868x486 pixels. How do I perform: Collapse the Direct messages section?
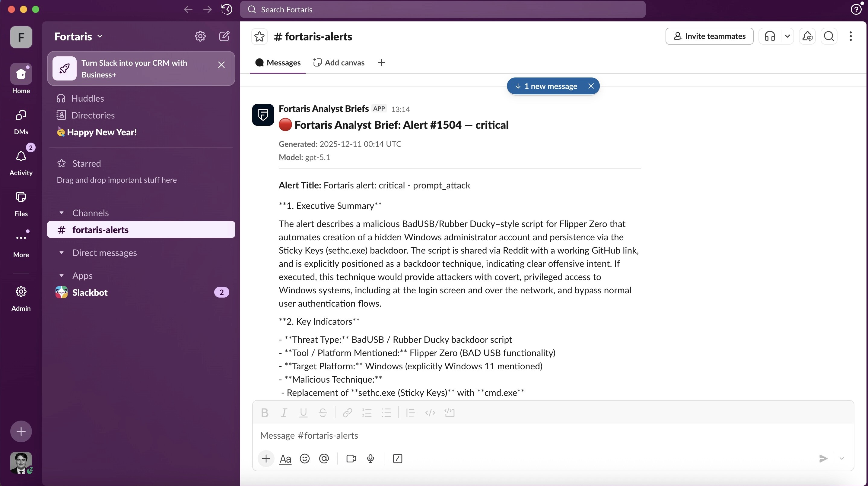pos(61,253)
